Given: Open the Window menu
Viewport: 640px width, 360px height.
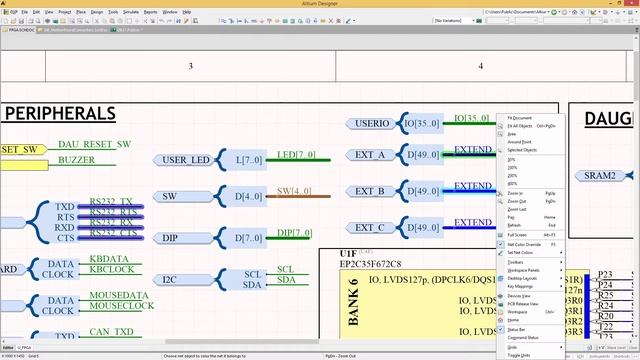Looking at the screenshot, I should pos(170,12).
